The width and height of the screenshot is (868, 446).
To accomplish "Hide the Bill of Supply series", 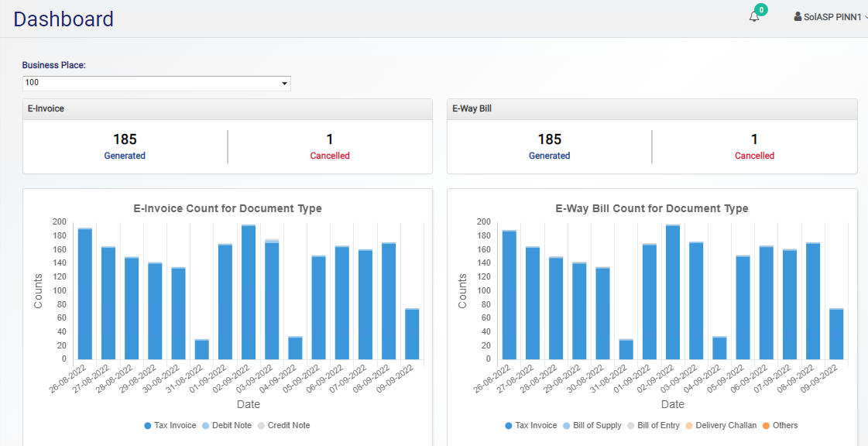I will click(592, 425).
